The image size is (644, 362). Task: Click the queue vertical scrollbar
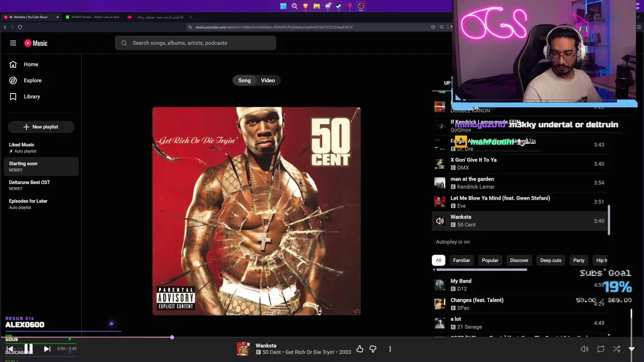(x=609, y=220)
